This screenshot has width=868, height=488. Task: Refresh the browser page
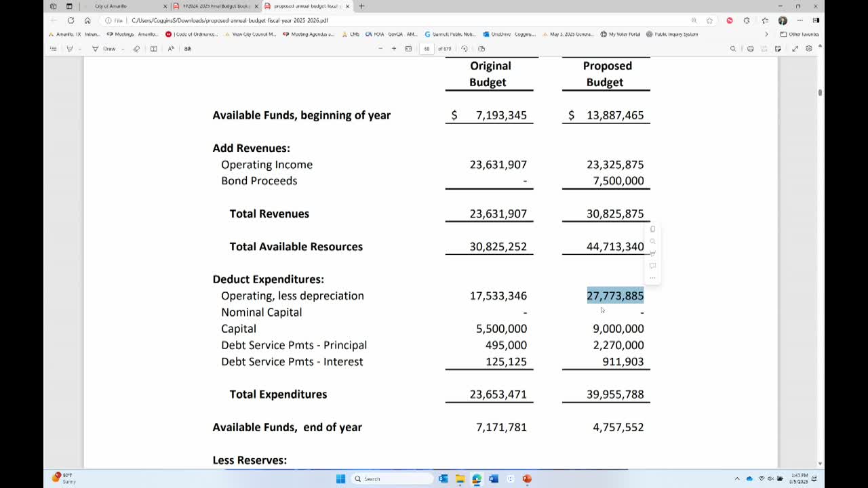71,20
